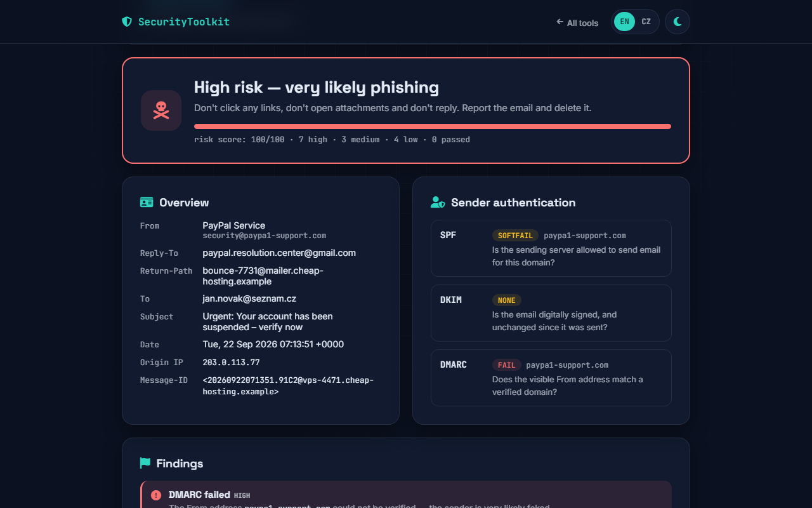Click the Overview ID card icon
Screen dimensions: 812x508
click(147, 203)
